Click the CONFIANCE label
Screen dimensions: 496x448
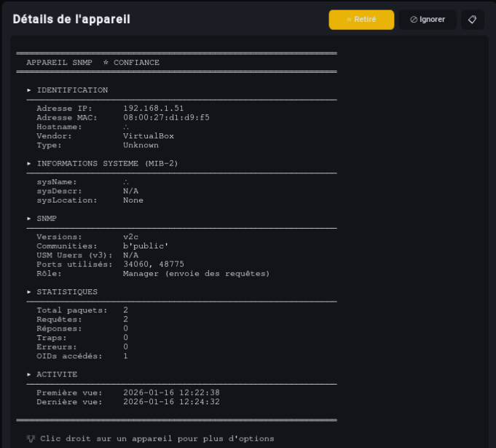click(x=136, y=63)
